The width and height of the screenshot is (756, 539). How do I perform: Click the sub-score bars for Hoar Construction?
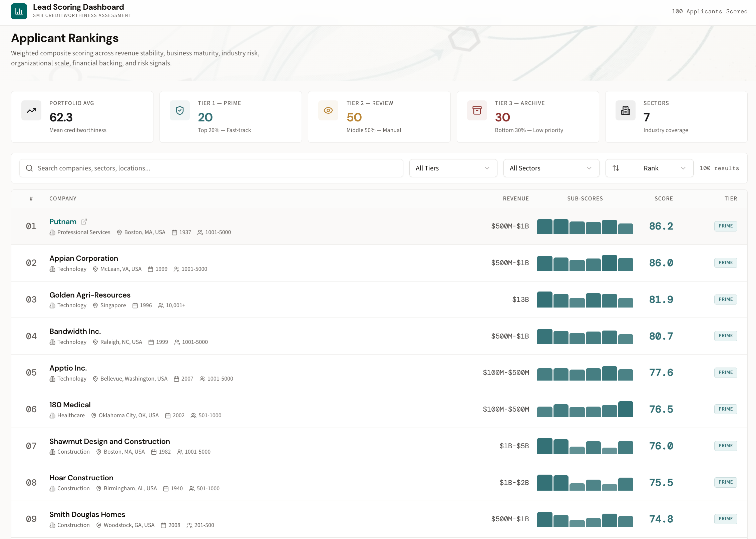(x=585, y=483)
